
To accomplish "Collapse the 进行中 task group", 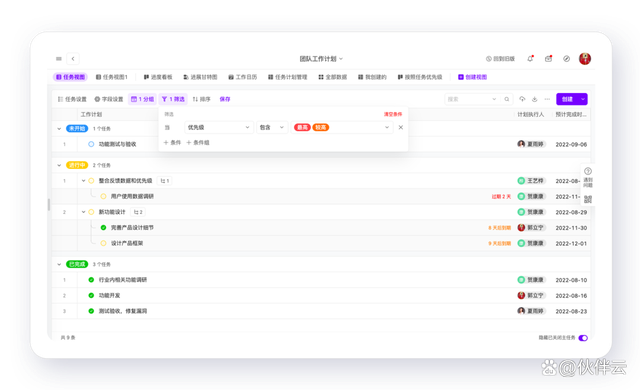I will (x=59, y=165).
